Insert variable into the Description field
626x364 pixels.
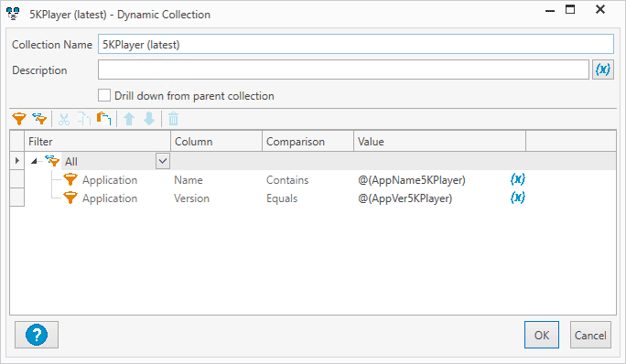click(x=602, y=70)
